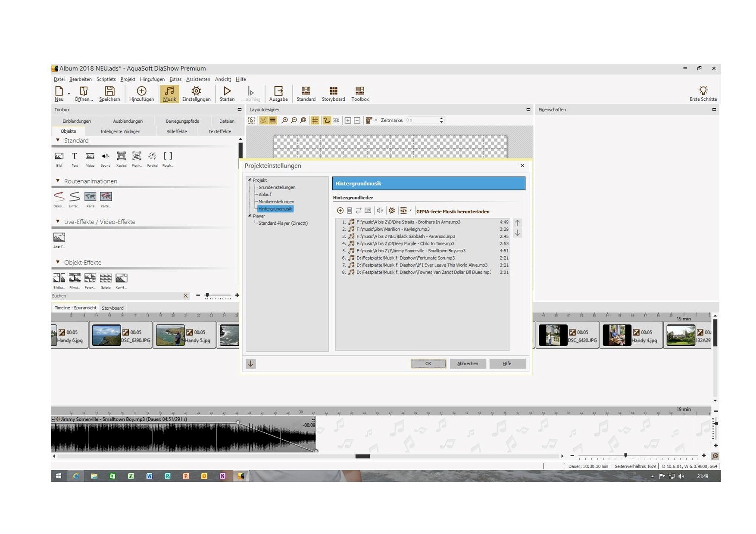Select the Musikeinstellungen tree entry

(x=276, y=202)
